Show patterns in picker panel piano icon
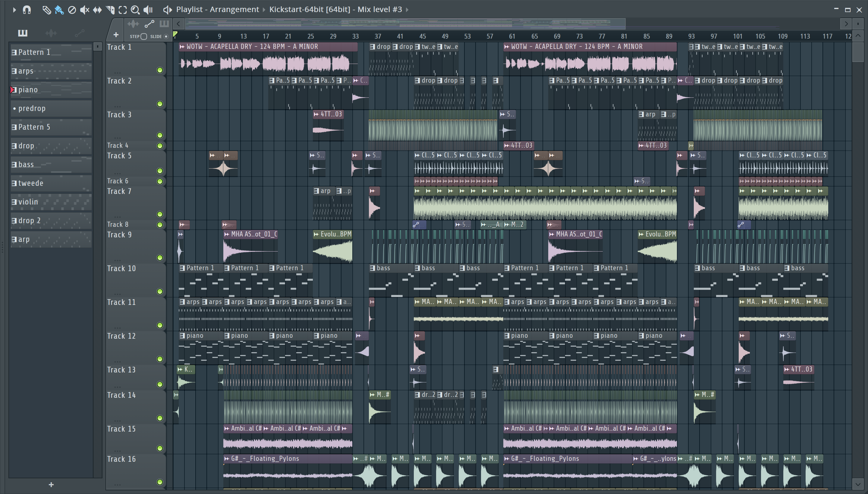 [23, 33]
